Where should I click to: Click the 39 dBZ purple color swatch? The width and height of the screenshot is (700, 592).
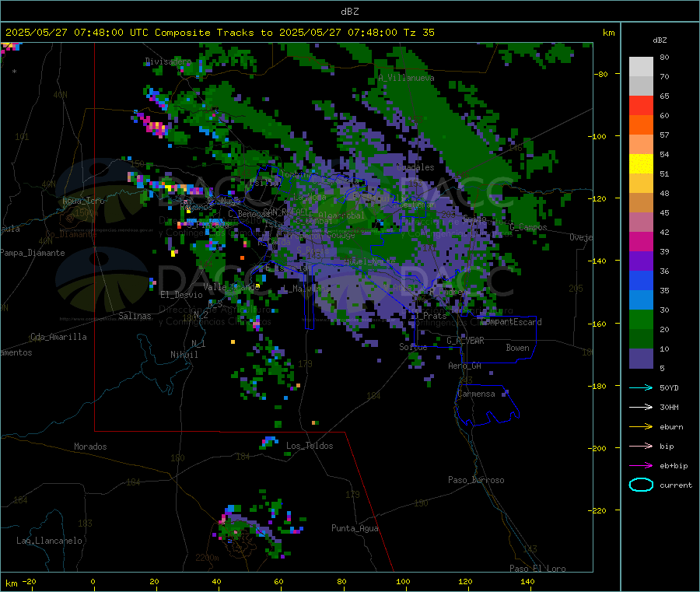point(641,261)
